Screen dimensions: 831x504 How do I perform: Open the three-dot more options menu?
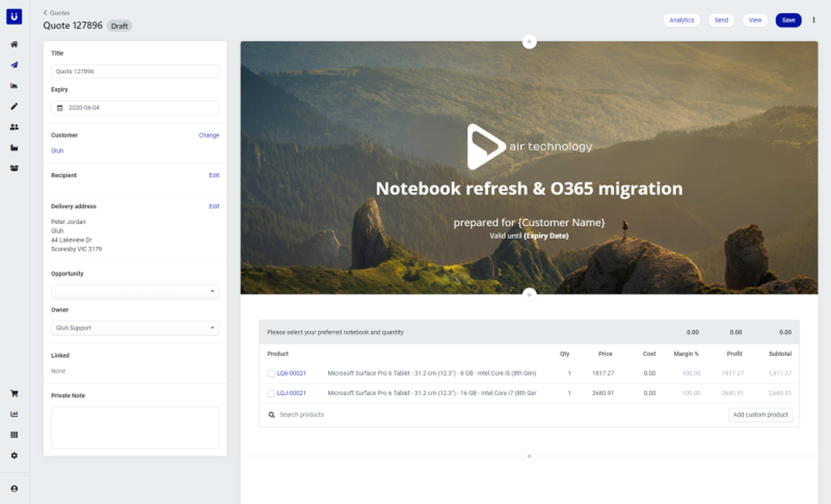pyautogui.click(x=814, y=20)
